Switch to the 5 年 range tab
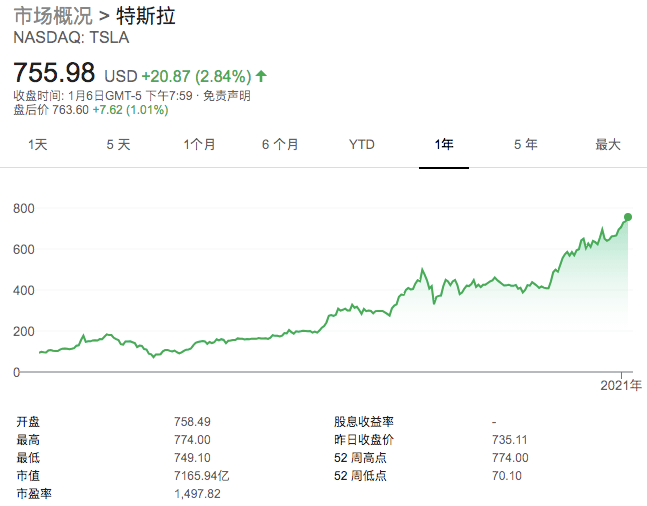 click(x=526, y=145)
